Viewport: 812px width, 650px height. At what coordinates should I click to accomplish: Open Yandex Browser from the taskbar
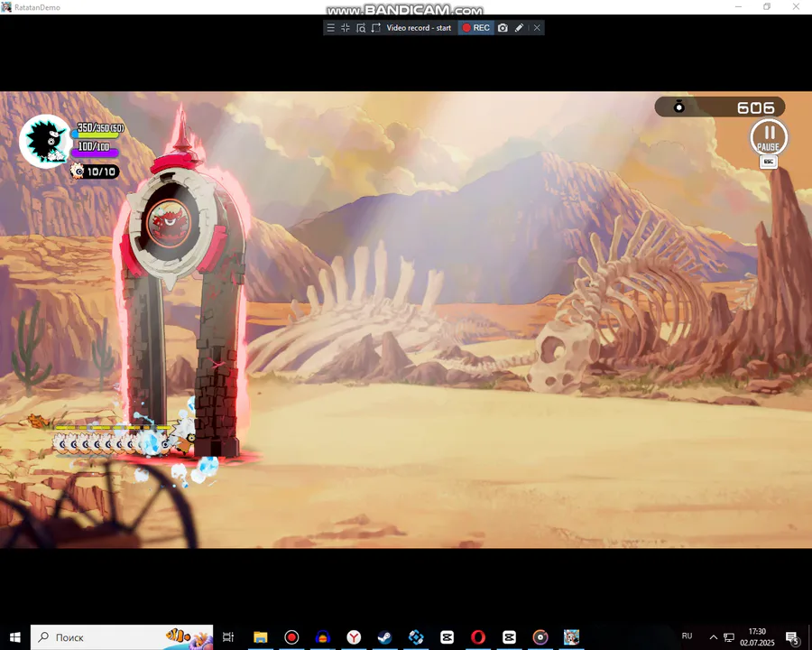pos(354,637)
